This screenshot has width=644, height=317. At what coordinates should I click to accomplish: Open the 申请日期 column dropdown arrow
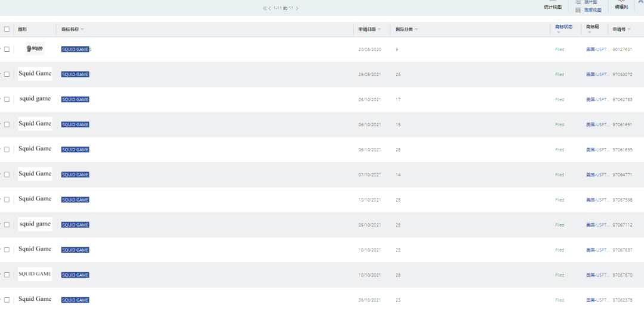pos(379,30)
